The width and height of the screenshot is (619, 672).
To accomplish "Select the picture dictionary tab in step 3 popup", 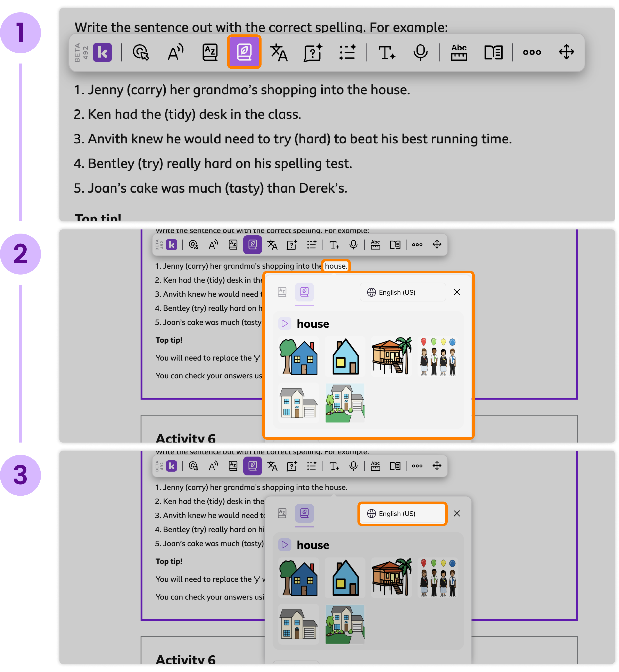I will [304, 513].
